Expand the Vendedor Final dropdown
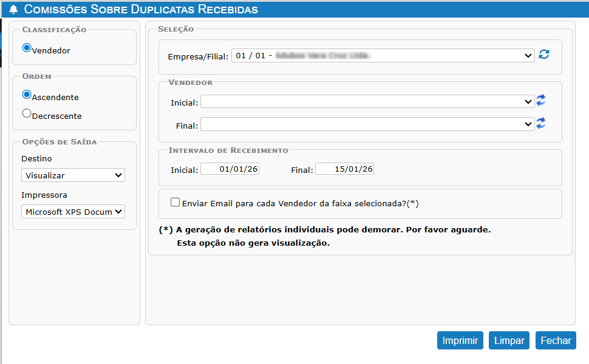The image size is (589, 364). coord(367,124)
